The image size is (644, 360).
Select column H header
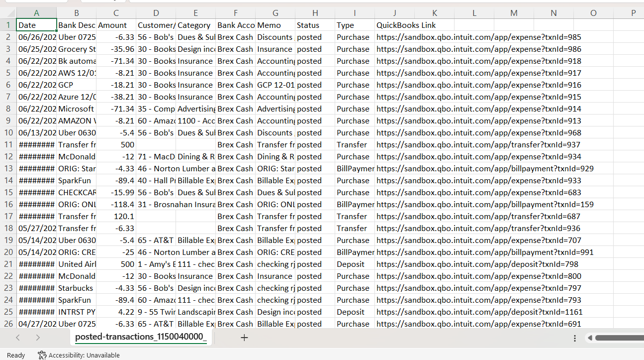click(x=315, y=13)
